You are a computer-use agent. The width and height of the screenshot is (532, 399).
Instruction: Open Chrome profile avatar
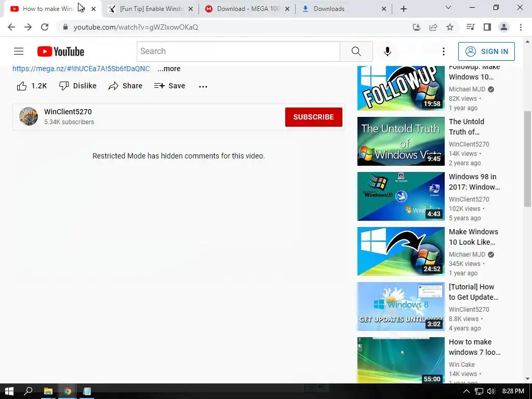504,27
